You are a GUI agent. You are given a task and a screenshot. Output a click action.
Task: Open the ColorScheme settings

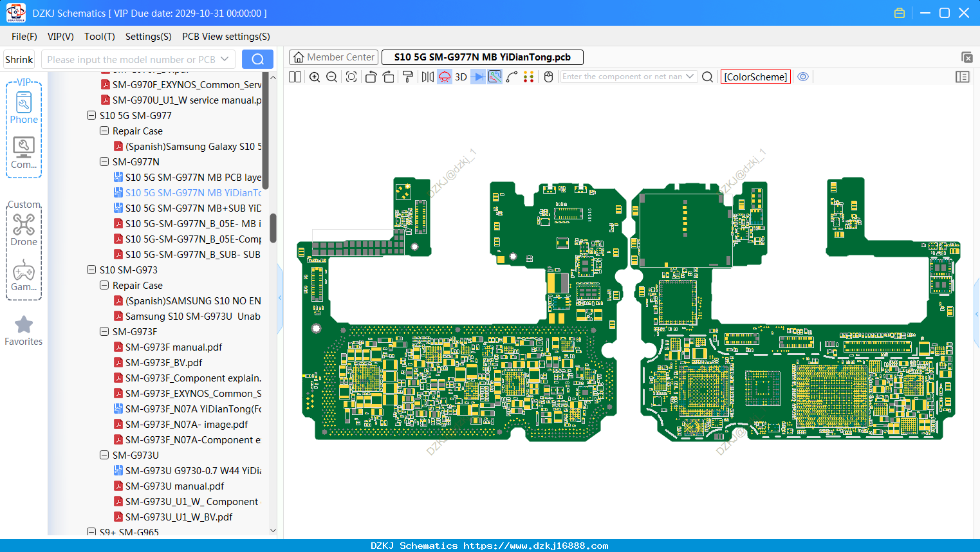pyautogui.click(x=755, y=77)
